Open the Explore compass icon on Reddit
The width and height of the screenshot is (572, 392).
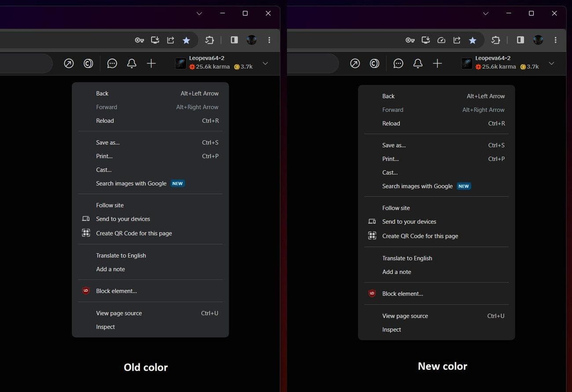(x=68, y=63)
